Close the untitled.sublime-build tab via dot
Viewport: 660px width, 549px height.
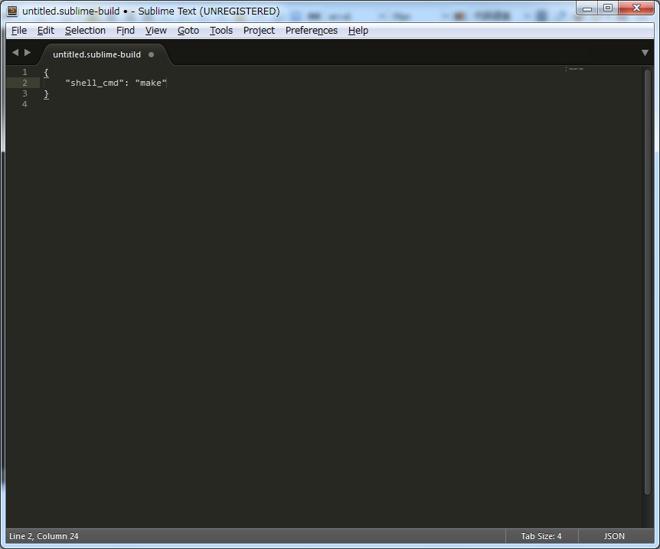(151, 54)
